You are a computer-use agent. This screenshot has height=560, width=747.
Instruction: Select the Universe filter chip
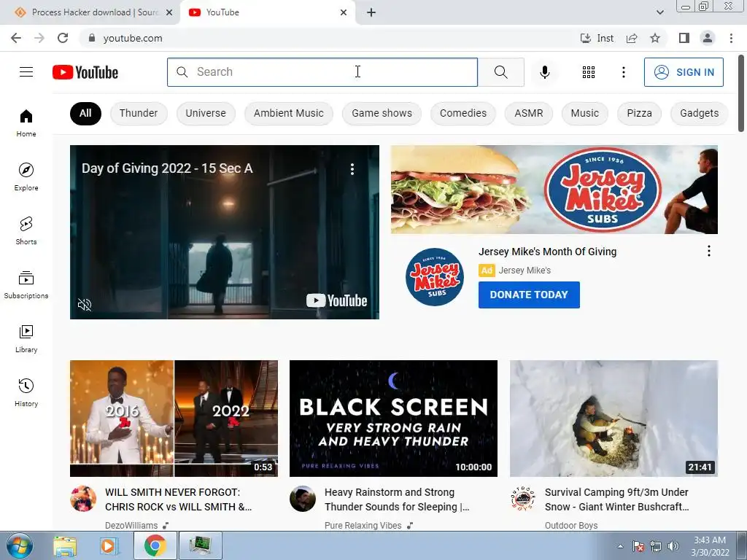click(x=206, y=113)
